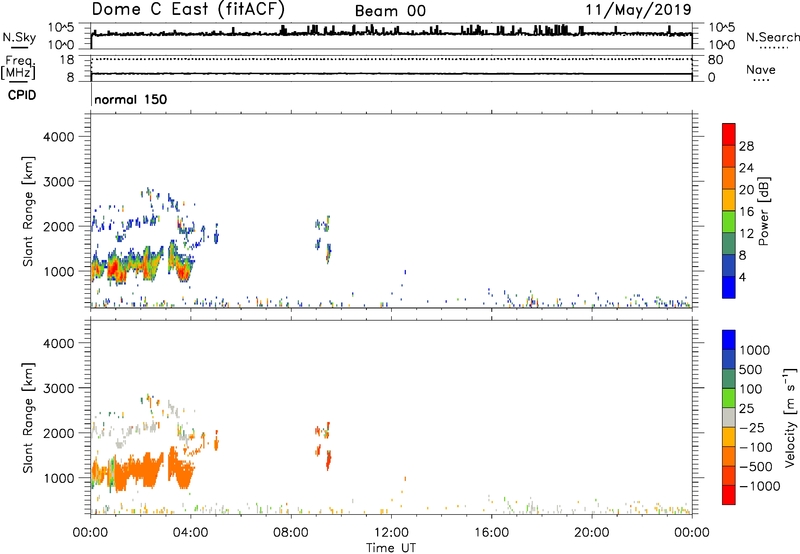This screenshot has height=554, width=800.
Task: Click the "20:00" time axis label
Action: pos(591,533)
